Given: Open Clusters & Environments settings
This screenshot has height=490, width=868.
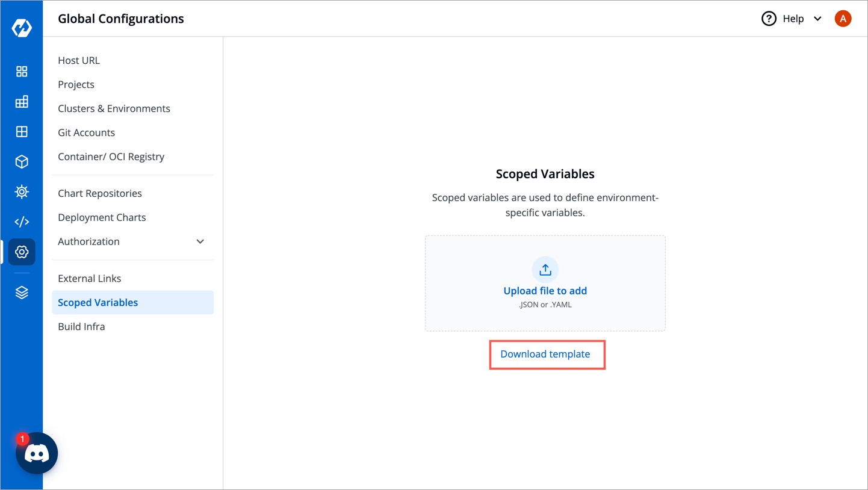Looking at the screenshot, I should pyautogui.click(x=114, y=108).
